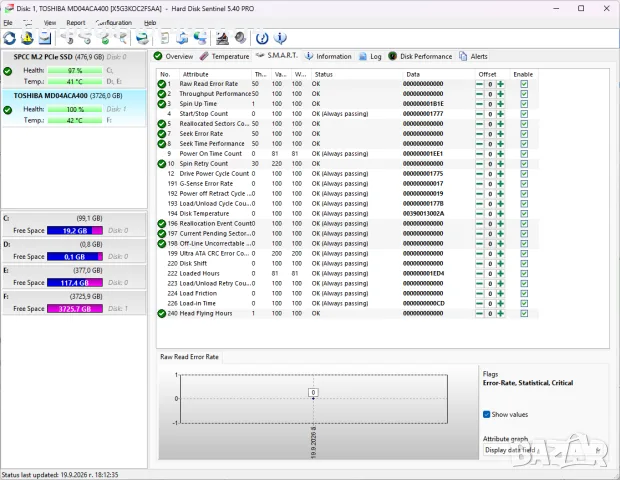Click the yellow warning triangle toolbar icon
Screen dimensions: 620x480
tap(27, 38)
